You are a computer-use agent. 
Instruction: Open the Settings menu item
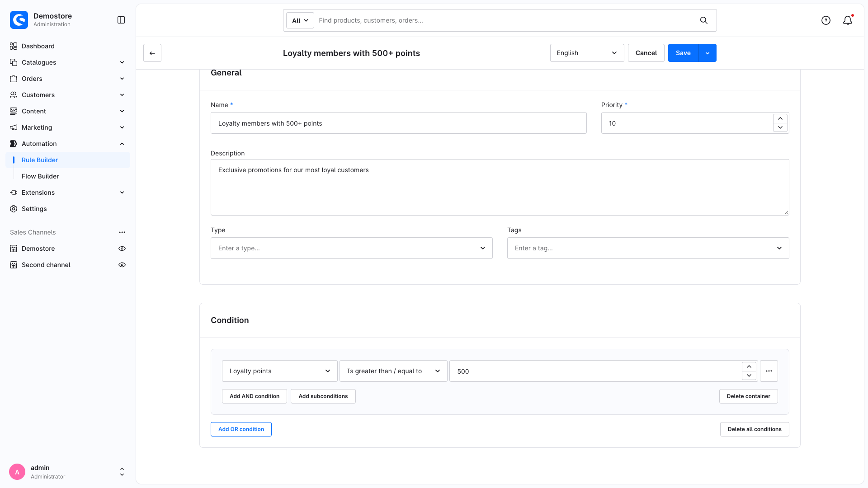pyautogui.click(x=68, y=209)
